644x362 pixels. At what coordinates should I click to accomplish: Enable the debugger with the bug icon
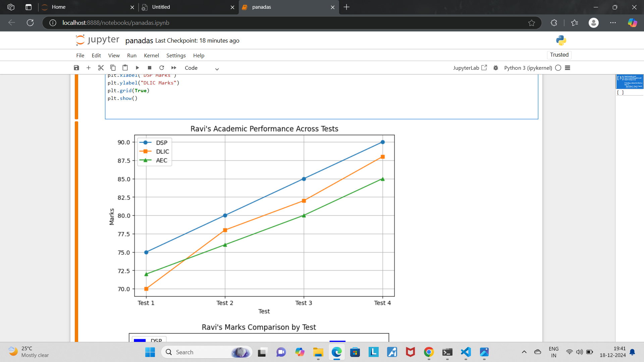pyautogui.click(x=495, y=68)
